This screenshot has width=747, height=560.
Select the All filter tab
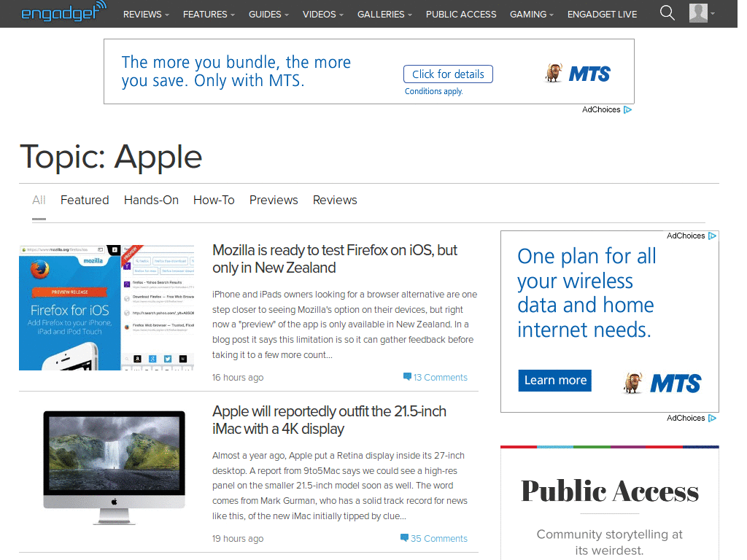click(39, 200)
